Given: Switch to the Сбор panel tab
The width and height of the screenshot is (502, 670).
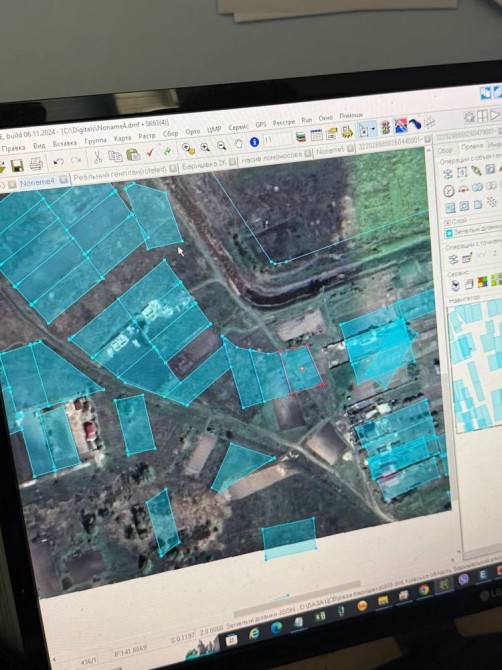Looking at the screenshot, I should click(444, 150).
